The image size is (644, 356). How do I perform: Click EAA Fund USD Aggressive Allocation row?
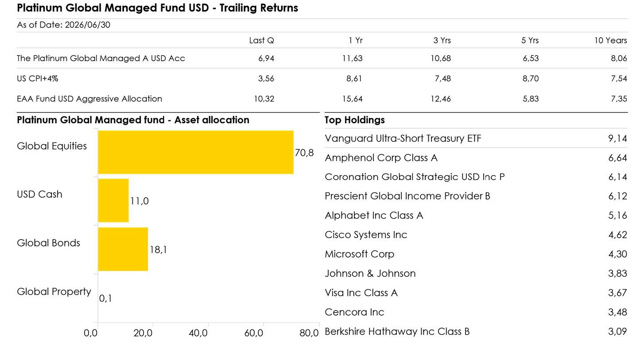(322, 98)
